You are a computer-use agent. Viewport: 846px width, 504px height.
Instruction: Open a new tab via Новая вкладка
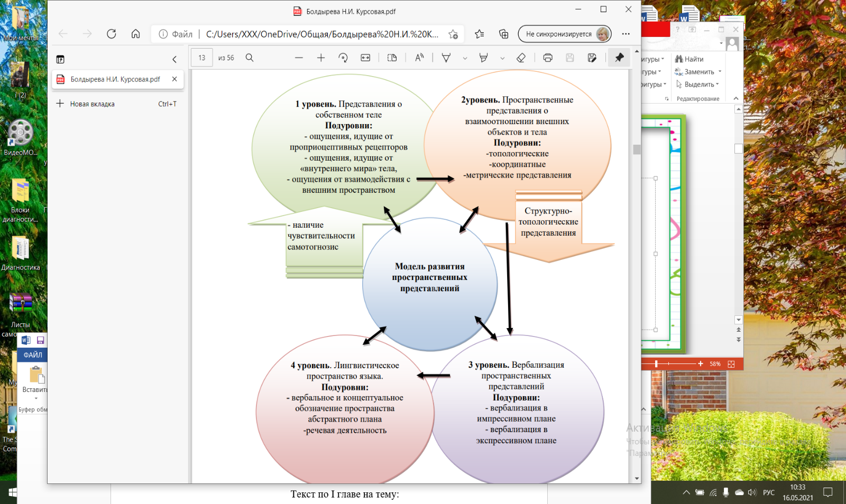click(117, 104)
